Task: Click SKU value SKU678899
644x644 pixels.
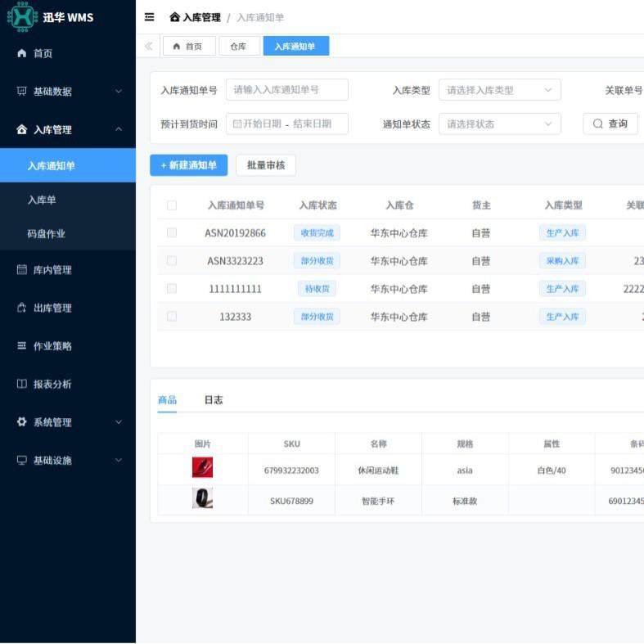Action: tap(291, 501)
